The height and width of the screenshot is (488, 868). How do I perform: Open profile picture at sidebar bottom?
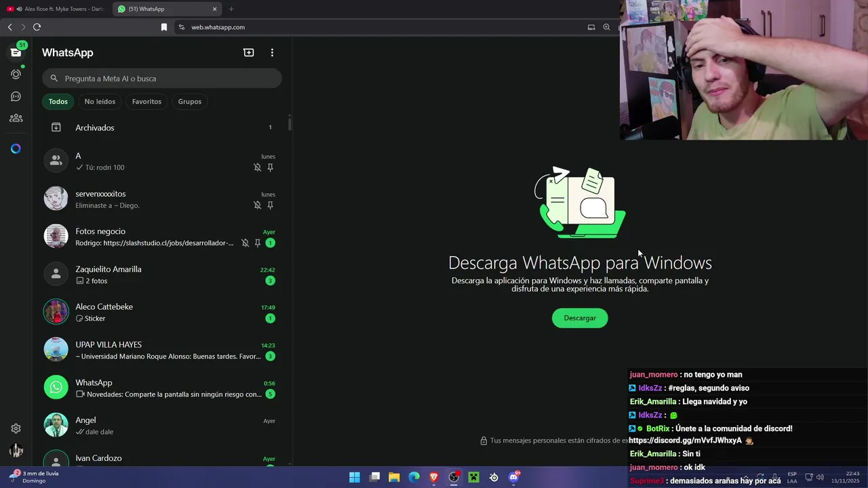16,451
